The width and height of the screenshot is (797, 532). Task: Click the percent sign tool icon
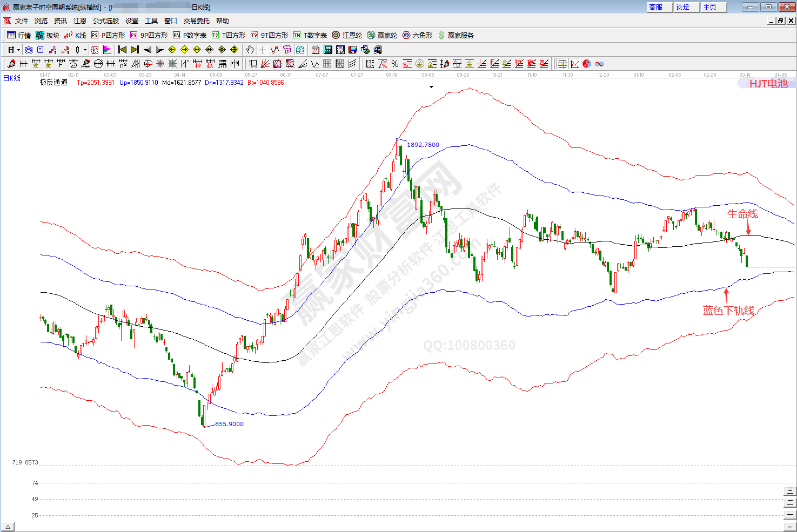(395, 64)
